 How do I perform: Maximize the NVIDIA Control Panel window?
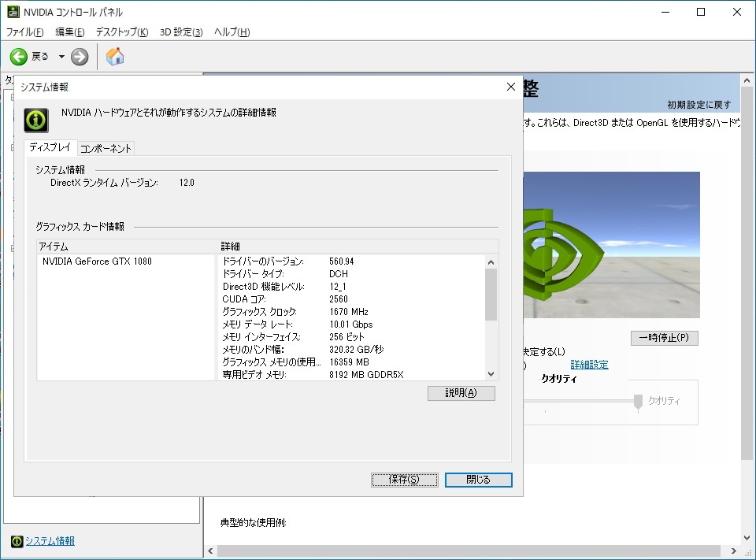tap(701, 12)
